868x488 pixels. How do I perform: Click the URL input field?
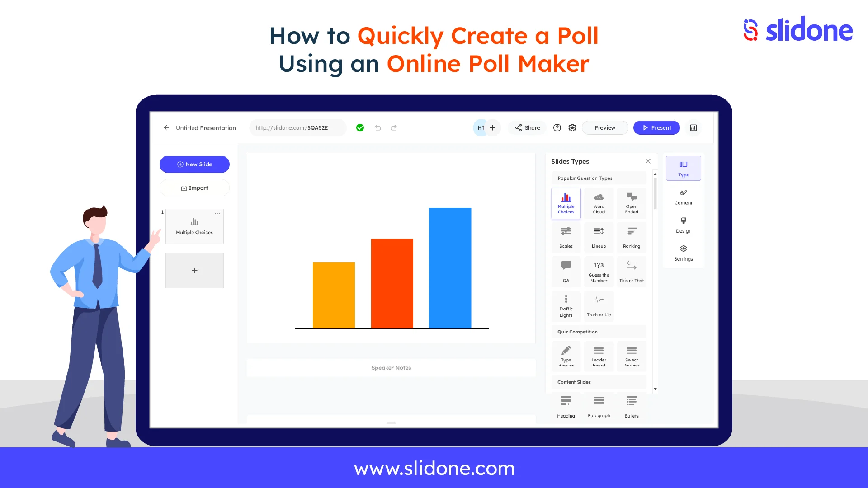tap(292, 127)
